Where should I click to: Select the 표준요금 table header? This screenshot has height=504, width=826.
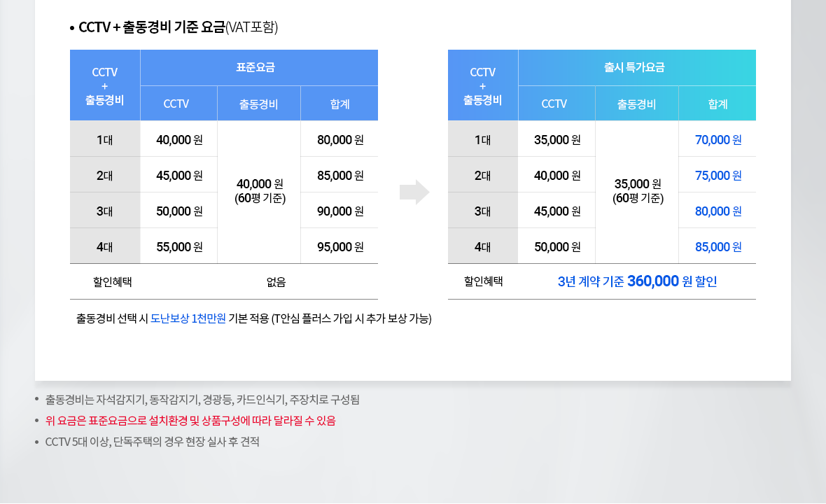[x=259, y=68]
